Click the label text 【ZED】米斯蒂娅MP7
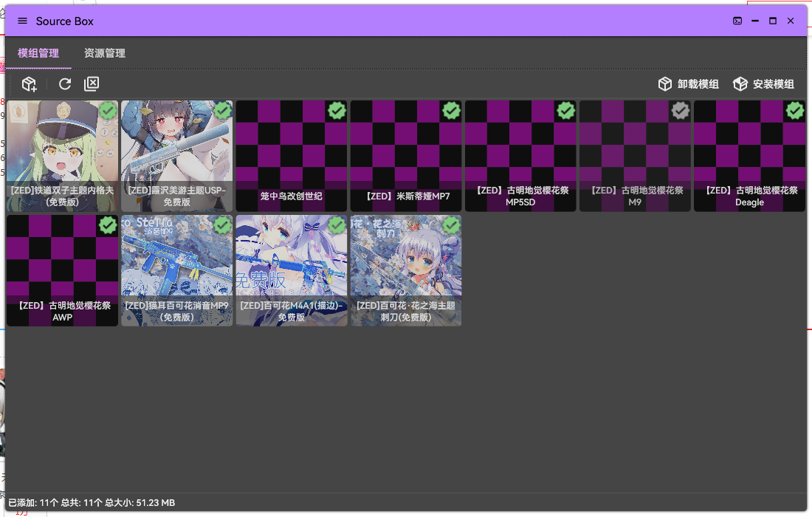Image resolution: width=812 pixels, height=517 pixels. tap(406, 196)
